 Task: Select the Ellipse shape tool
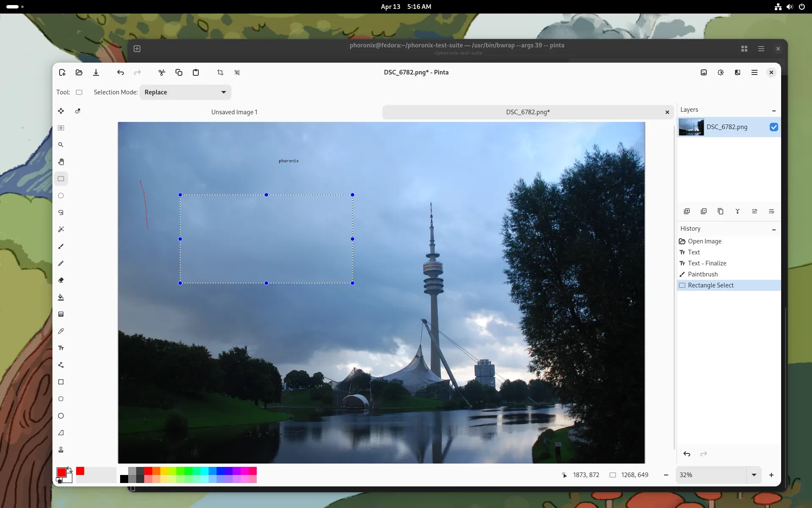pyautogui.click(x=61, y=416)
